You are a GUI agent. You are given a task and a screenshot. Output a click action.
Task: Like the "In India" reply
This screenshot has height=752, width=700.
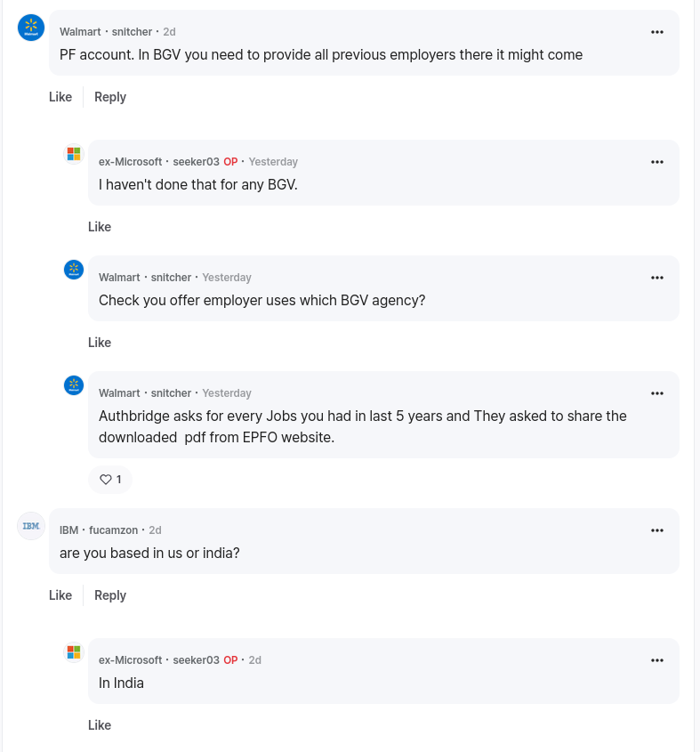pyautogui.click(x=100, y=725)
